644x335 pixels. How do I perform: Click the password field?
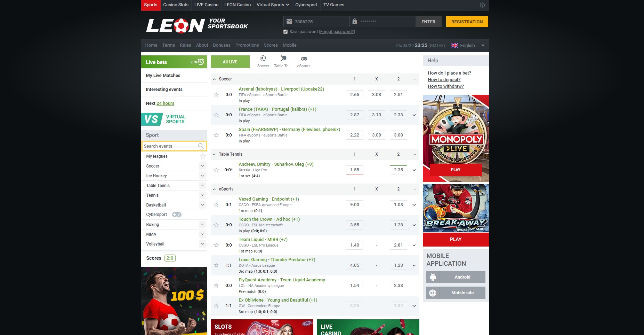point(383,22)
